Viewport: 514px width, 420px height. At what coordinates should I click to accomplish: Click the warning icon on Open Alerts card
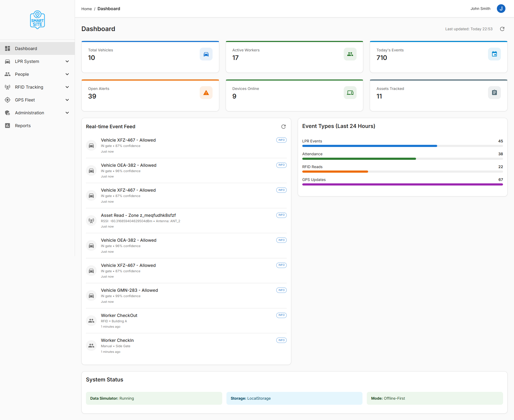[206, 92]
